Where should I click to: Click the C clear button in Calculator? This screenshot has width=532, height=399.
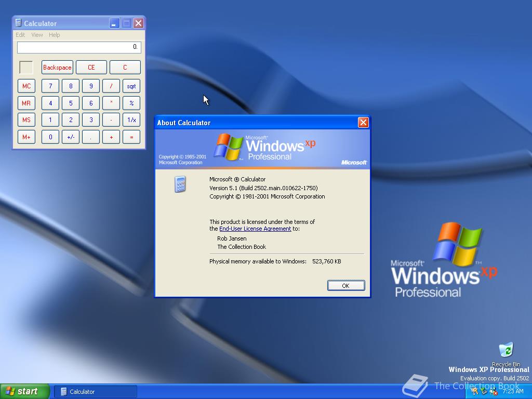125,67
